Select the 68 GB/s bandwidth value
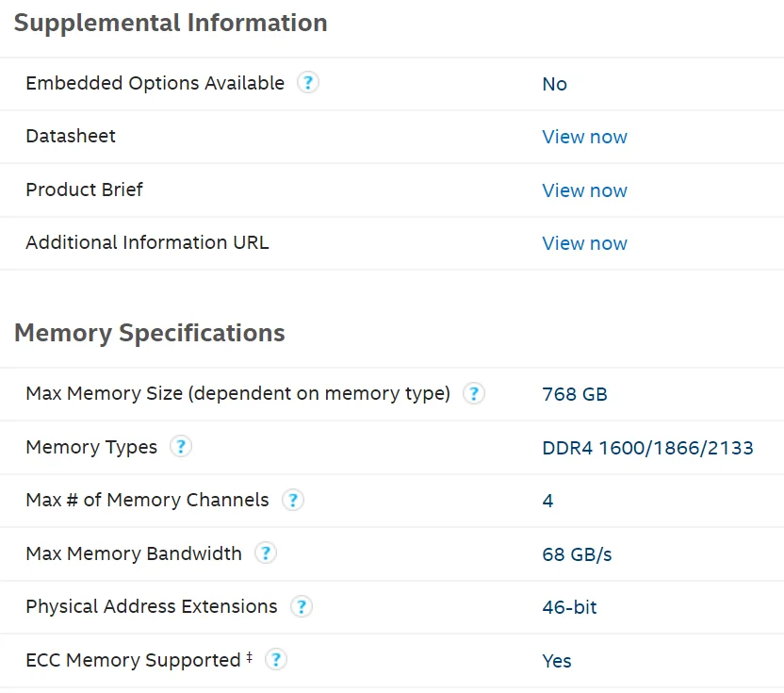 (x=577, y=554)
